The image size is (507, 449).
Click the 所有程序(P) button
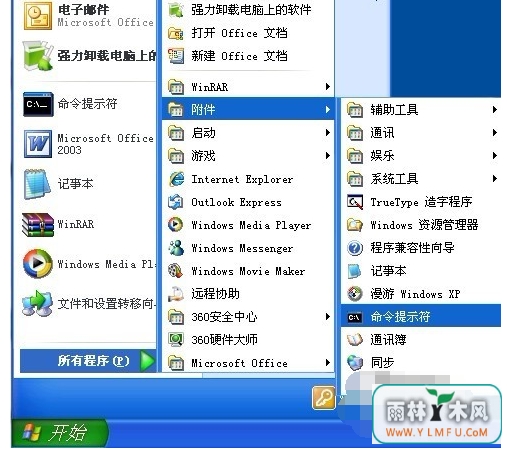pyautogui.click(x=88, y=361)
